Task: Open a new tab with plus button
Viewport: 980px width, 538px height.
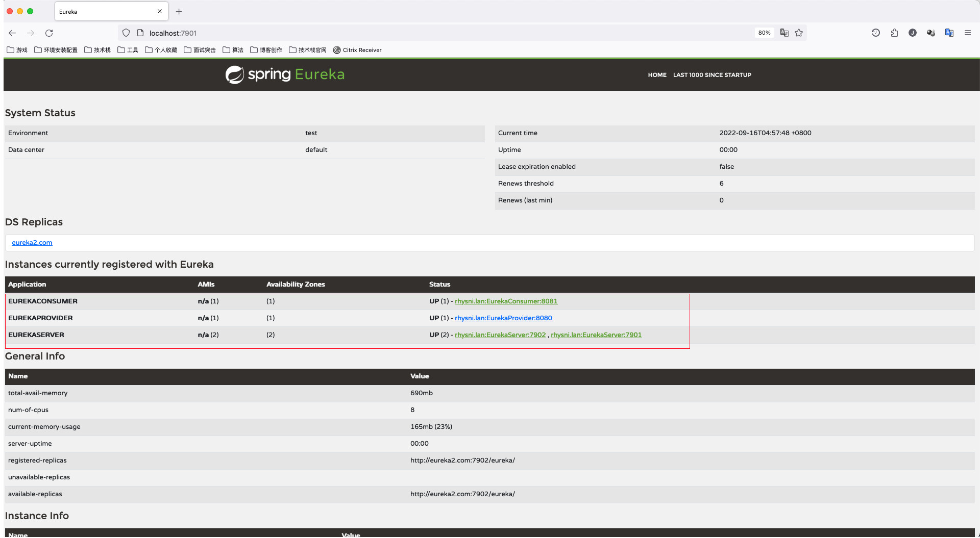Action: coord(179,12)
